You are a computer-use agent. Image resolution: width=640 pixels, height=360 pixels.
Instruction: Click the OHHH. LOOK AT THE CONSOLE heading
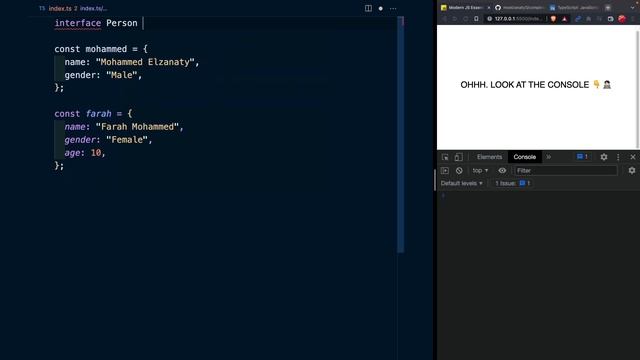(x=536, y=85)
